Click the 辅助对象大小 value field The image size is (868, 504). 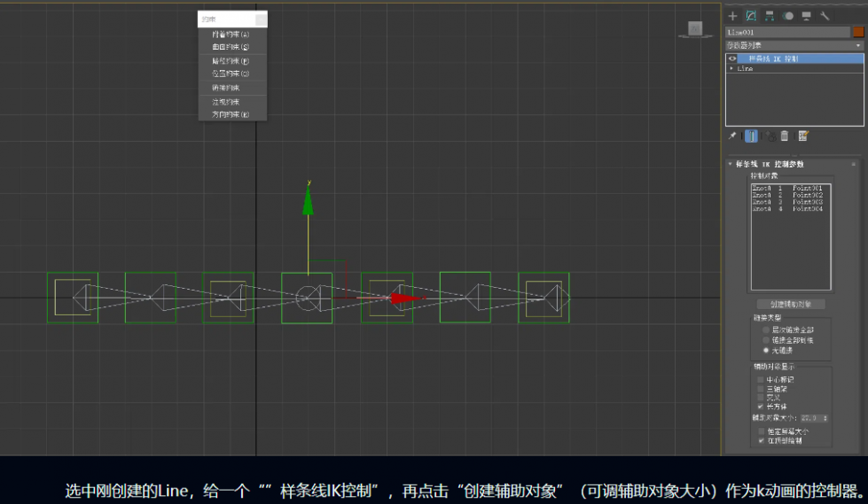pyautogui.click(x=810, y=418)
